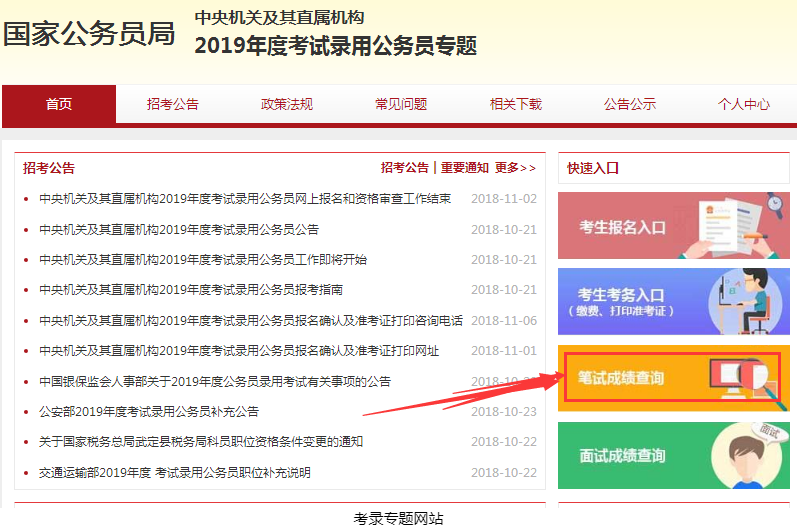Open the 考生考务入口 banner
Viewport: 800px width, 528px height.
coord(673,301)
